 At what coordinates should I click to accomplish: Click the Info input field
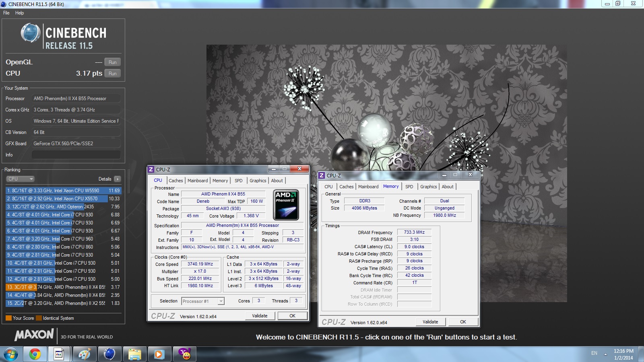pyautogui.click(x=76, y=155)
